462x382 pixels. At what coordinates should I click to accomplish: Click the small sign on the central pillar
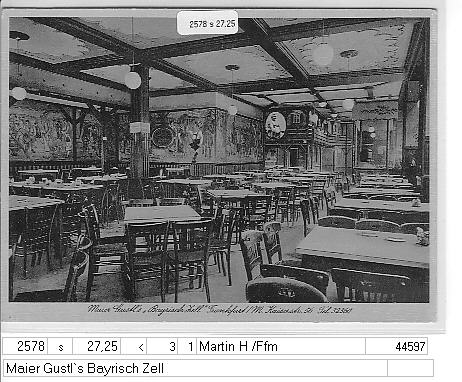tap(140, 127)
